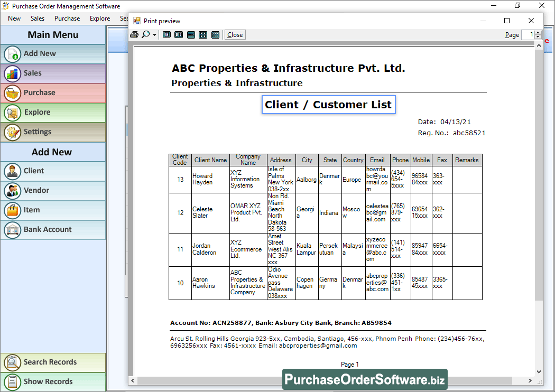Click the Show Records clipboard icon
555x392 pixels.
[x=12, y=382]
